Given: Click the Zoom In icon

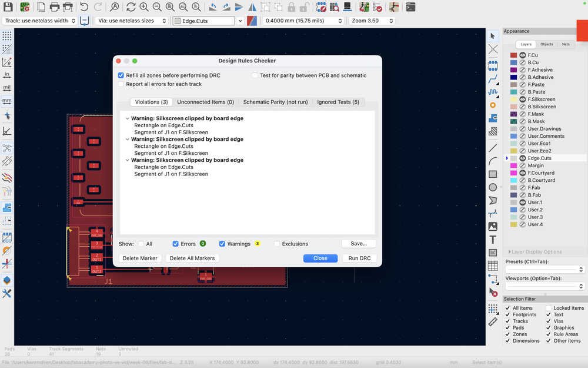Looking at the screenshot, I should 143,6.
